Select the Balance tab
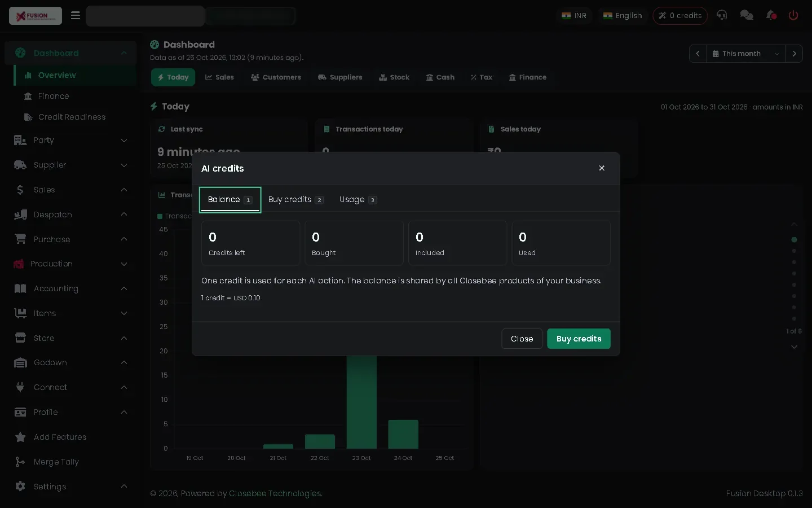The image size is (812, 508). 230,200
